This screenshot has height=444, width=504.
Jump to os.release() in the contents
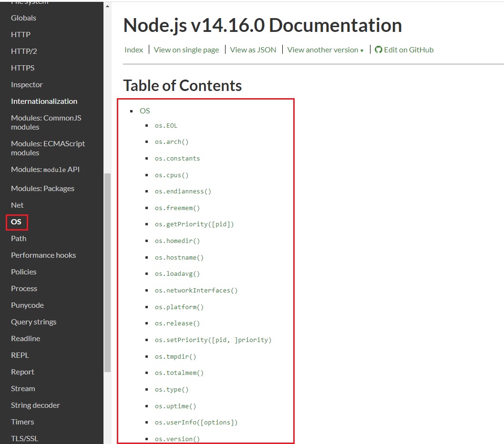pos(177,323)
